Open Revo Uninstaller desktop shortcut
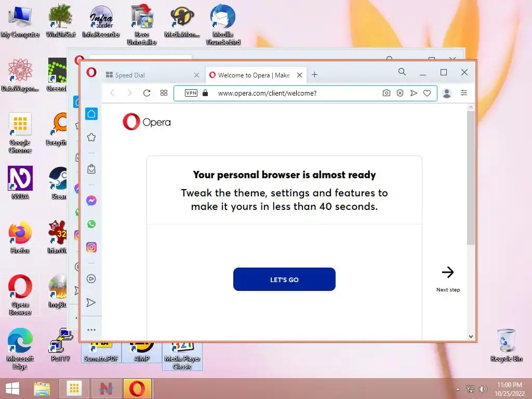This screenshot has width=532, height=399. tap(142, 24)
